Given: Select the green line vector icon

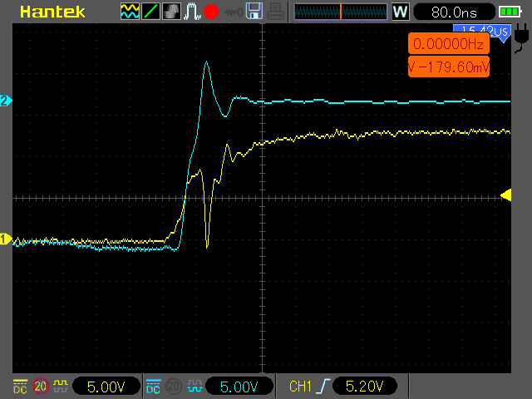Looking at the screenshot, I should tap(150, 11).
